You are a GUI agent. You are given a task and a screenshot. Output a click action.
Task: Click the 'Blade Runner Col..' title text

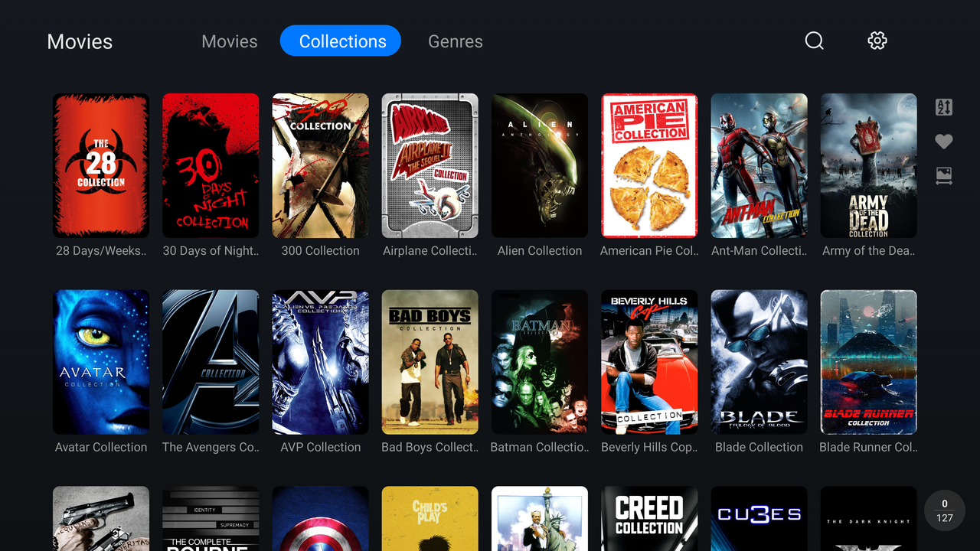pyautogui.click(x=869, y=447)
